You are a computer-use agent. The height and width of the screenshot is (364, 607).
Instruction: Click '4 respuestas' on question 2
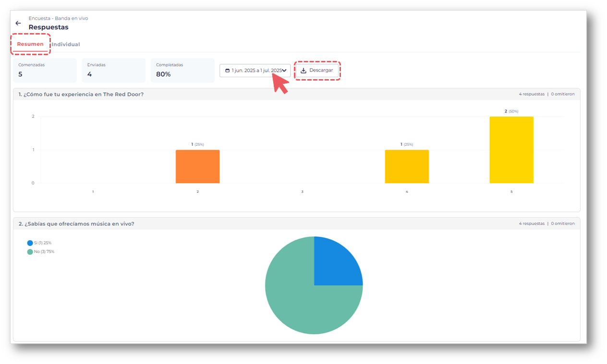(532, 223)
